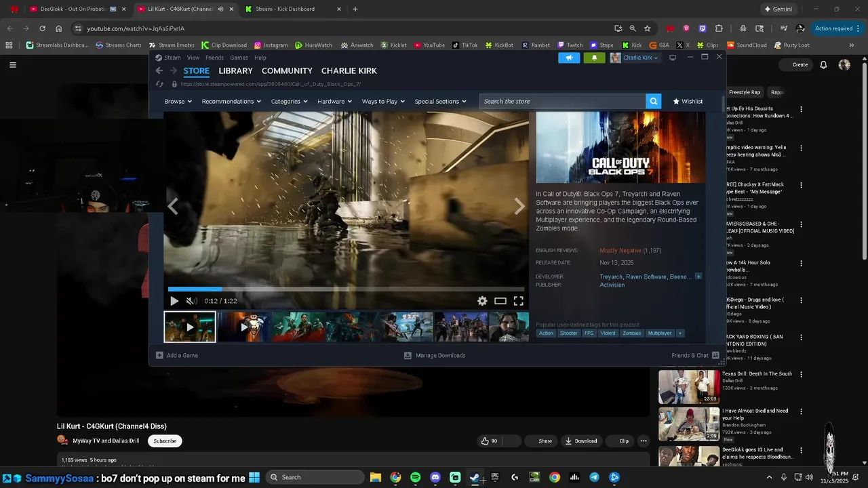This screenshot has height=488, width=868.
Task: Open the Friends menu in Steam
Action: [214, 58]
